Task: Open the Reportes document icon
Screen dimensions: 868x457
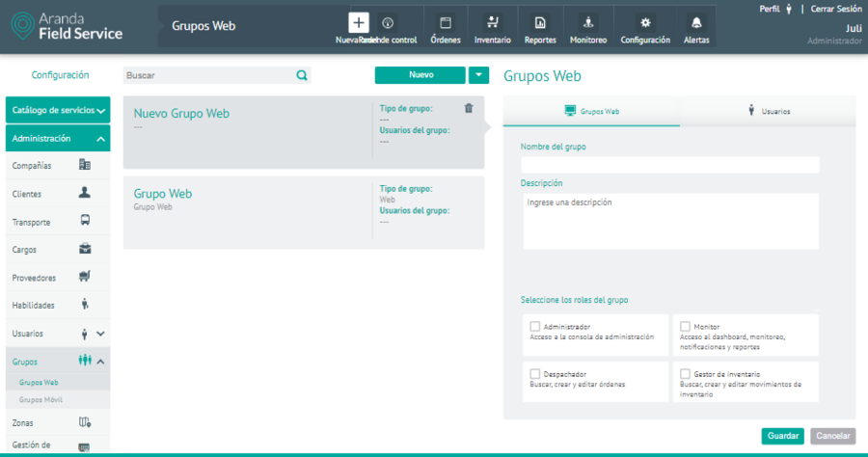Action: click(540, 23)
